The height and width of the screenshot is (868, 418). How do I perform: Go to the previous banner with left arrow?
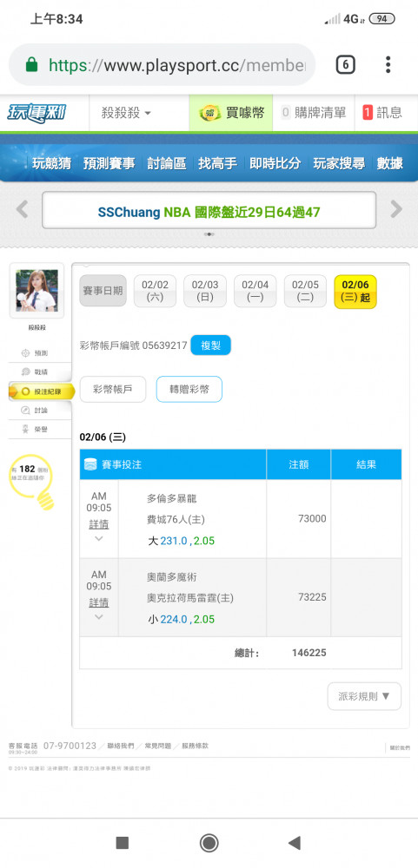pos(22,209)
